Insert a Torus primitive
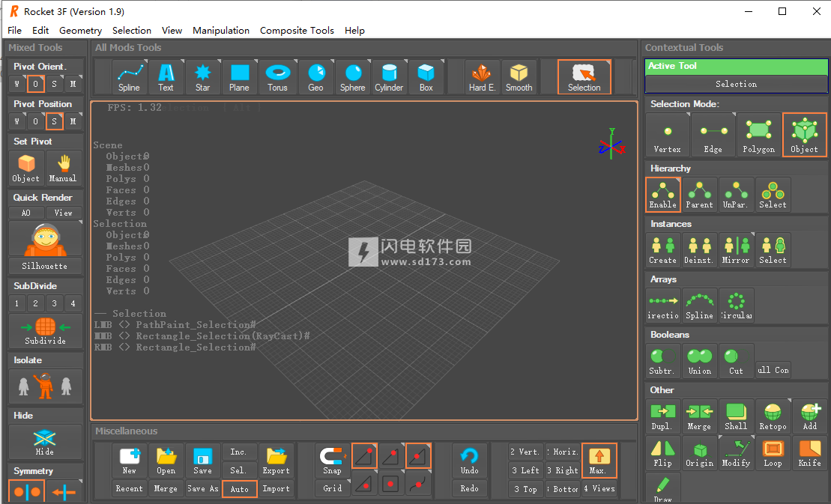The height and width of the screenshot is (504, 831). 277,77
